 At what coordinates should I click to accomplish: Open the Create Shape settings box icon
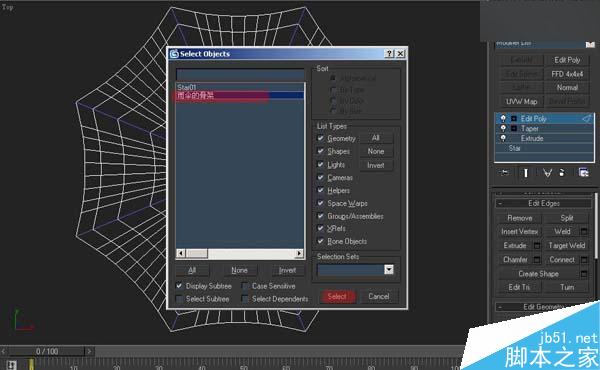pos(584,274)
